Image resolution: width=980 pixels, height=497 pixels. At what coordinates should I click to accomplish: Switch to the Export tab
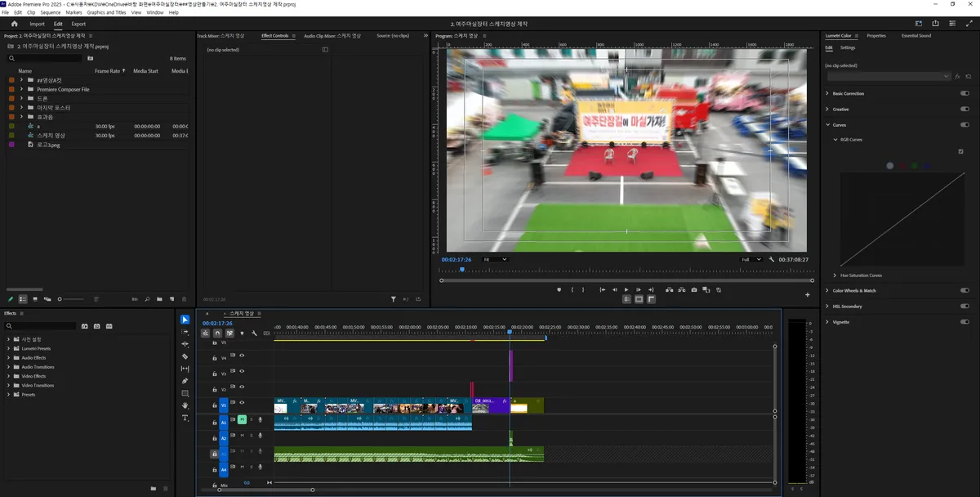click(78, 24)
